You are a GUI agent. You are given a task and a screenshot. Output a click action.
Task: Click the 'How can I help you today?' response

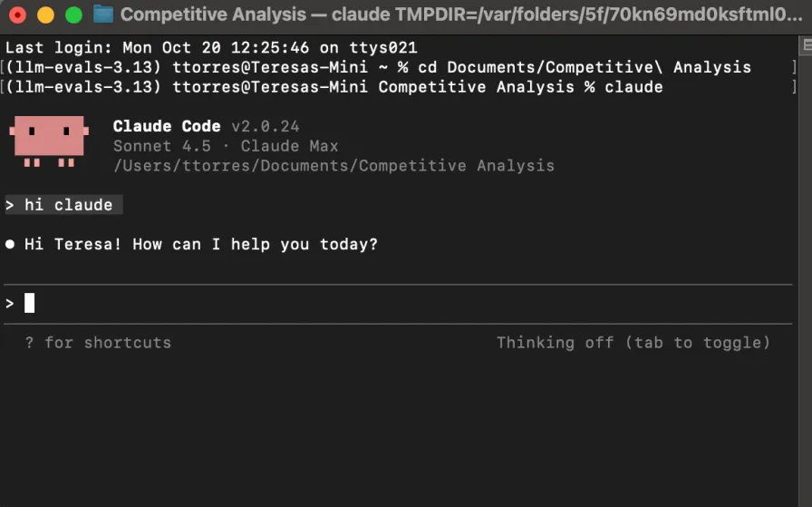pos(256,244)
